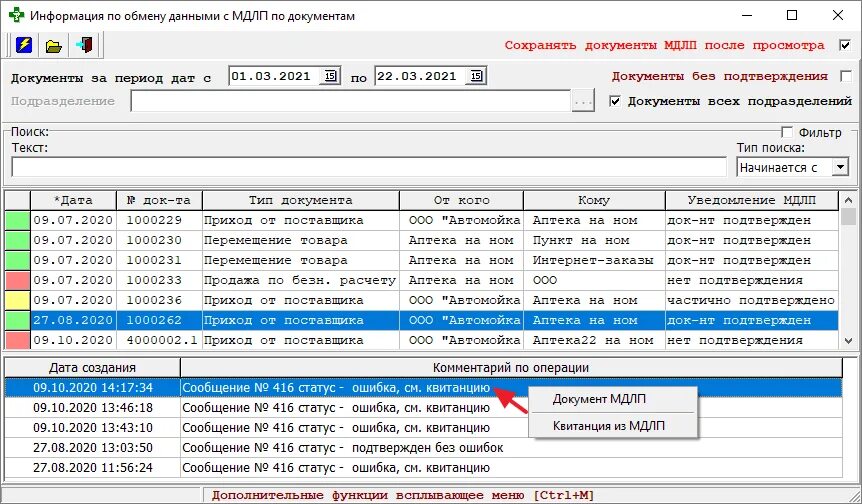This screenshot has height=504, width=862.
Task: Select operation entry 27.08.2020 11:56:24
Action: 423,468
